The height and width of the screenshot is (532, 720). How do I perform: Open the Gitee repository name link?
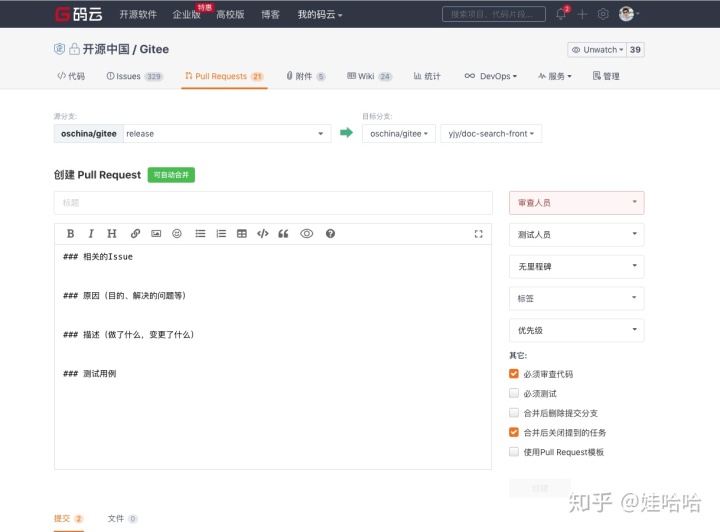pos(154,49)
